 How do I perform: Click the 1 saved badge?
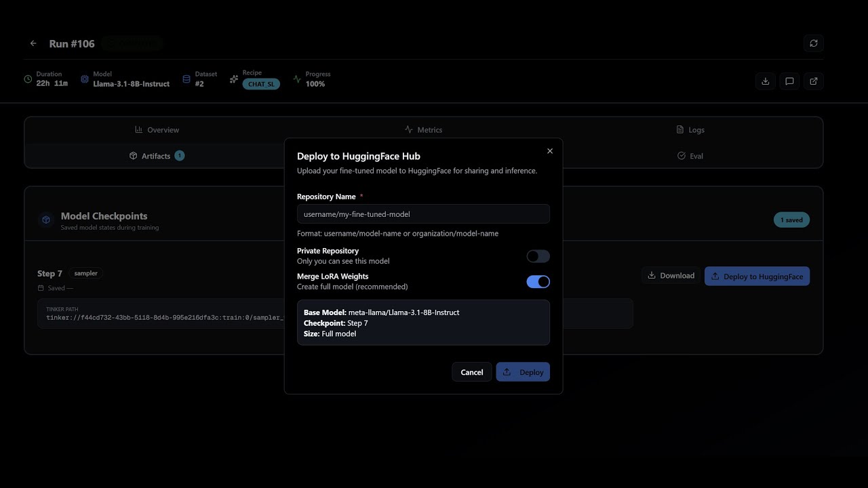coord(791,220)
